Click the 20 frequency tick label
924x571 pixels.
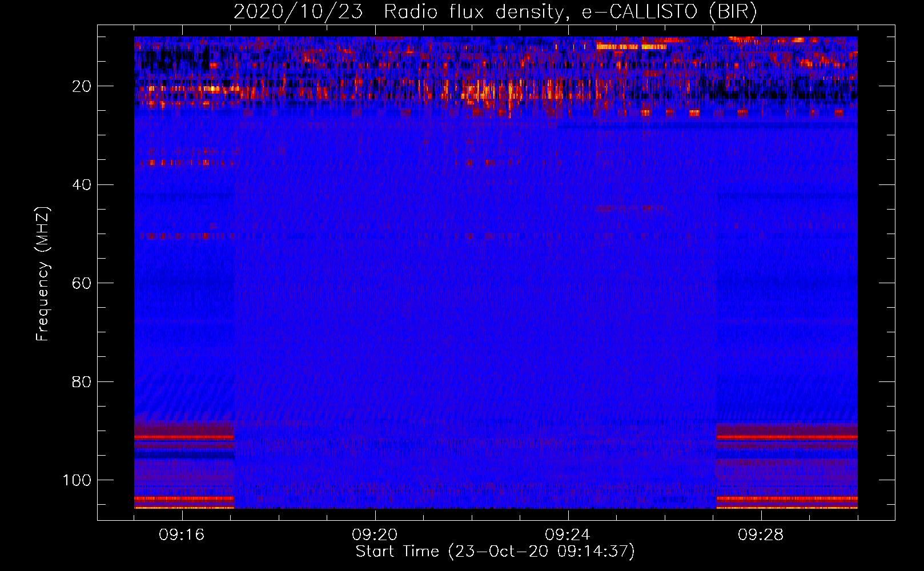[82, 87]
